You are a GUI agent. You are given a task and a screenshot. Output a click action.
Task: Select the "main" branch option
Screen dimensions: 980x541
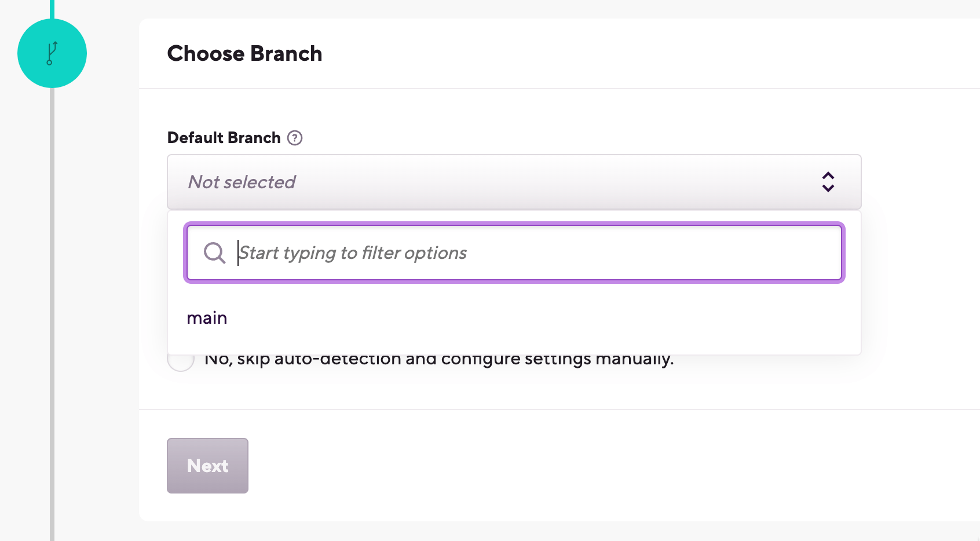click(207, 318)
